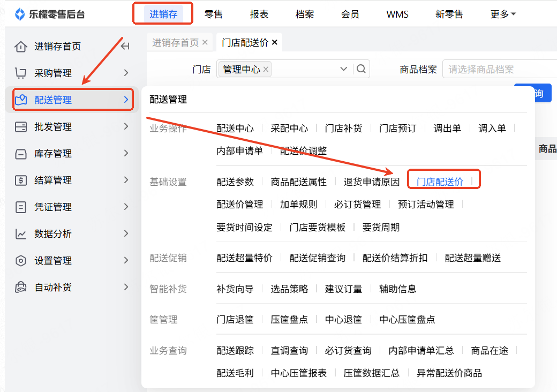Select 会员 in top navigation
This screenshot has height=392, width=557.
click(350, 14)
